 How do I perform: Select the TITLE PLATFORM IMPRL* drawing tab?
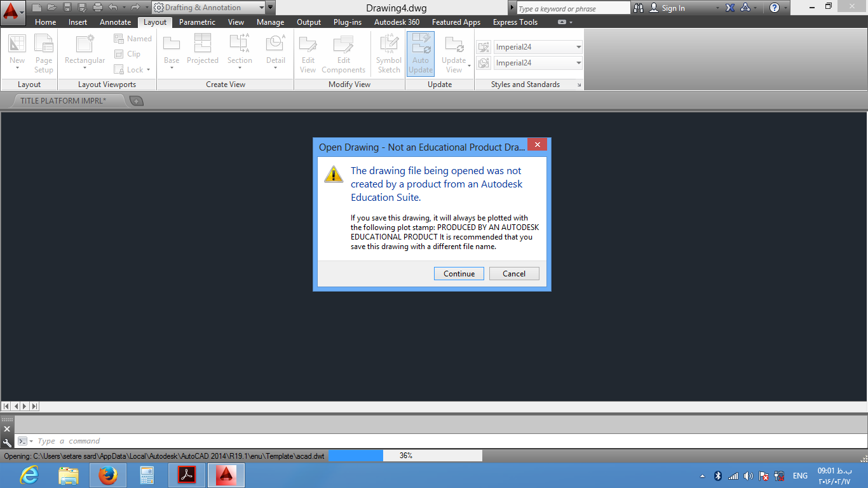pyautogui.click(x=64, y=100)
